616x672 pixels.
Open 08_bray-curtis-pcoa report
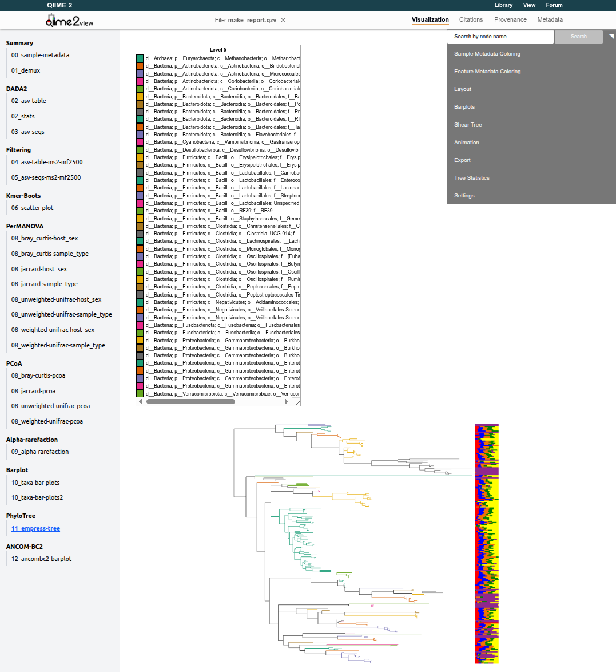38,376
